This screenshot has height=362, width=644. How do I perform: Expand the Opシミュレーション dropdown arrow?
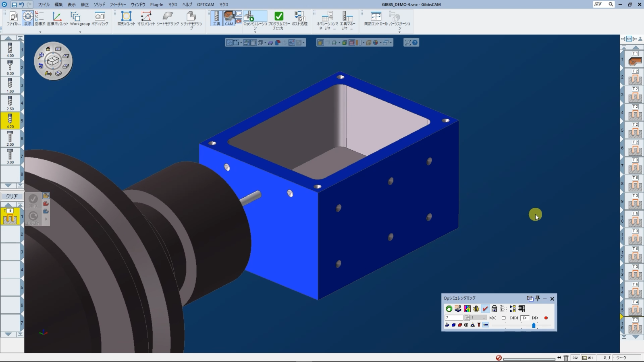[255, 32]
